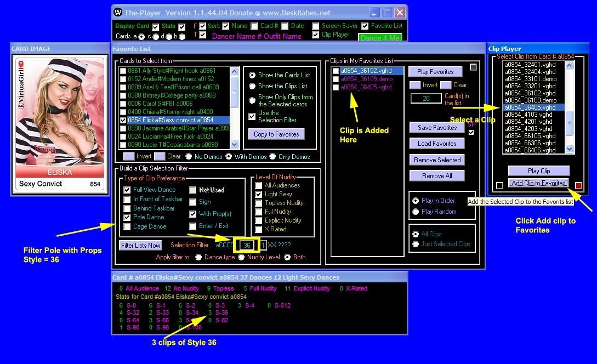Uncheck Use the Selection Filter
Image resolution: width=597 pixels, height=364 pixels.
252,117
